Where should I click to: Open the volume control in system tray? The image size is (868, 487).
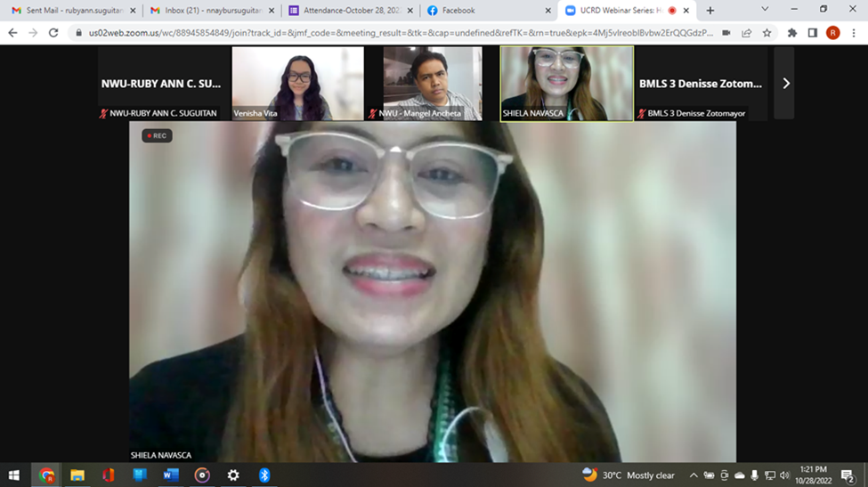[x=784, y=475]
